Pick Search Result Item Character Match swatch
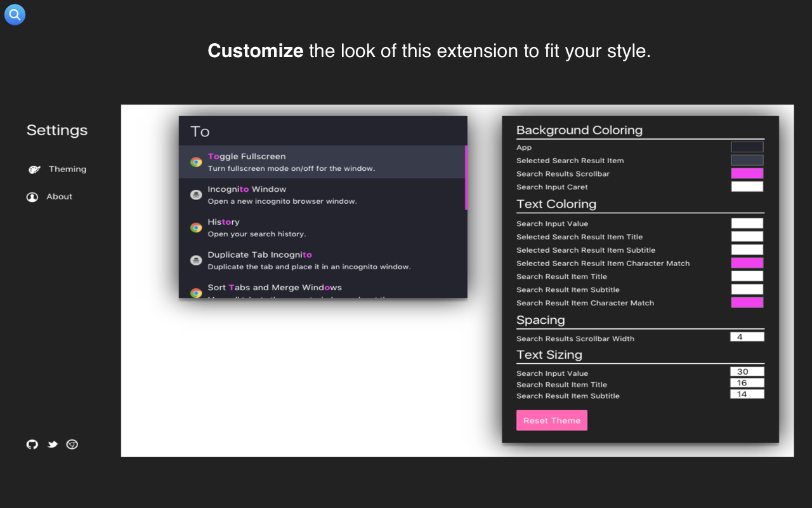This screenshot has width=812, height=508. [x=747, y=303]
